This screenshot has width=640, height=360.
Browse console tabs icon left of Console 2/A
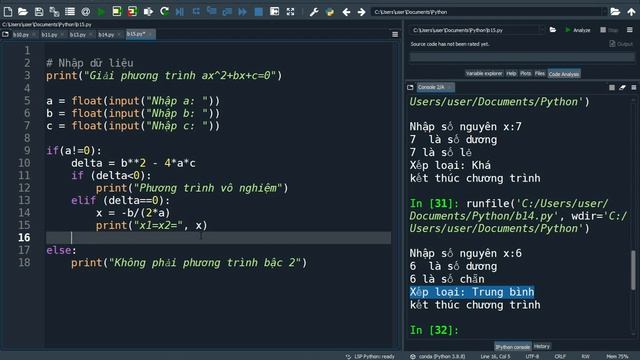click(410, 87)
